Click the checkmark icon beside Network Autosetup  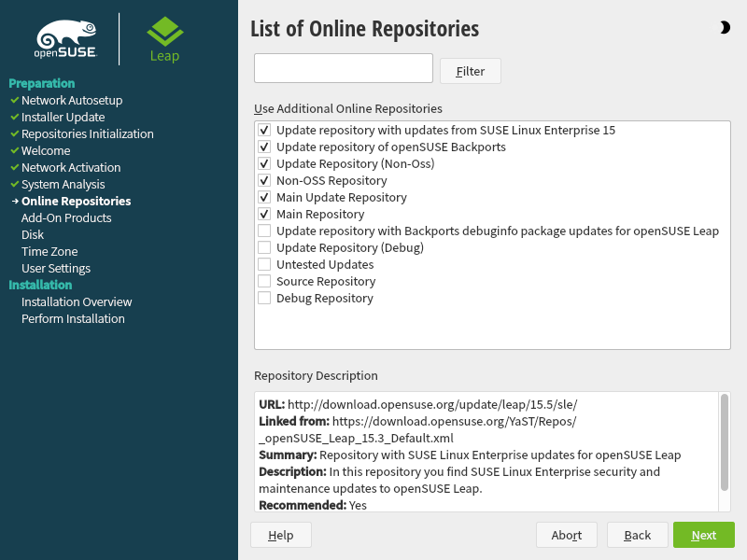click(x=12, y=100)
